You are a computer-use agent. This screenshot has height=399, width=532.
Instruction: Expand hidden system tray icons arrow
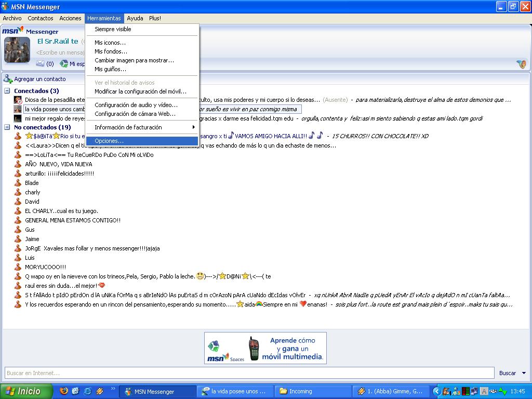[436, 392]
